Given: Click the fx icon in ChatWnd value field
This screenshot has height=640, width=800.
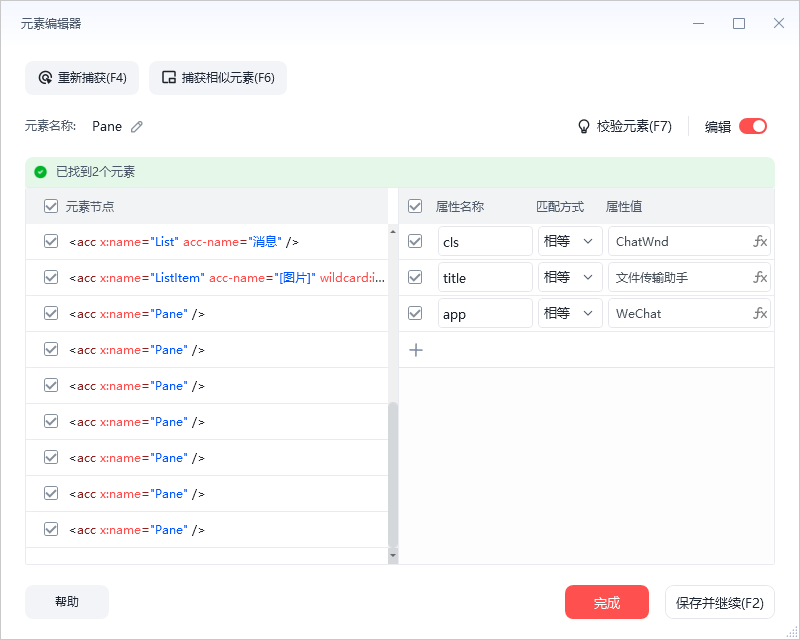Looking at the screenshot, I should pos(760,241).
